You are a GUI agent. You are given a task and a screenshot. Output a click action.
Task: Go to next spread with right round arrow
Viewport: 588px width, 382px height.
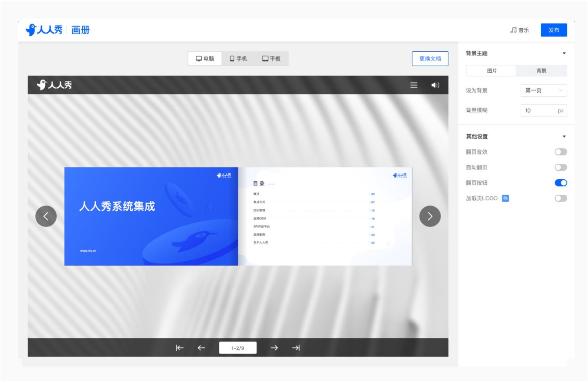pos(430,216)
